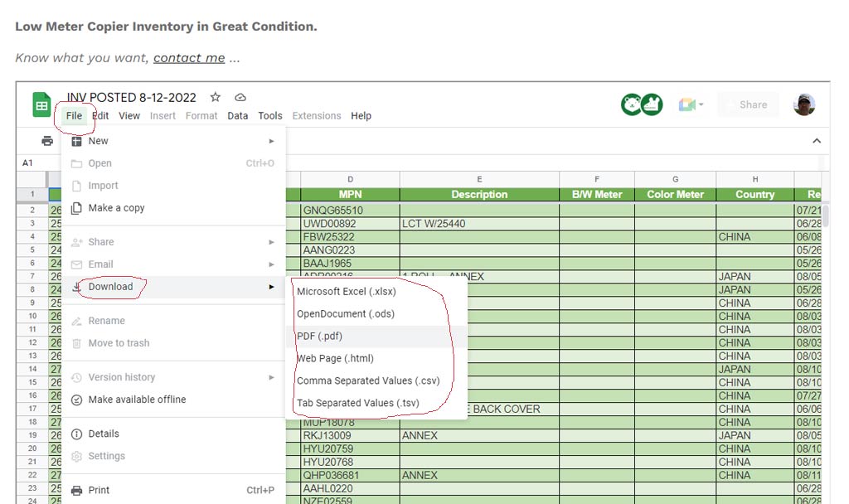Select Make available offline option

point(137,400)
